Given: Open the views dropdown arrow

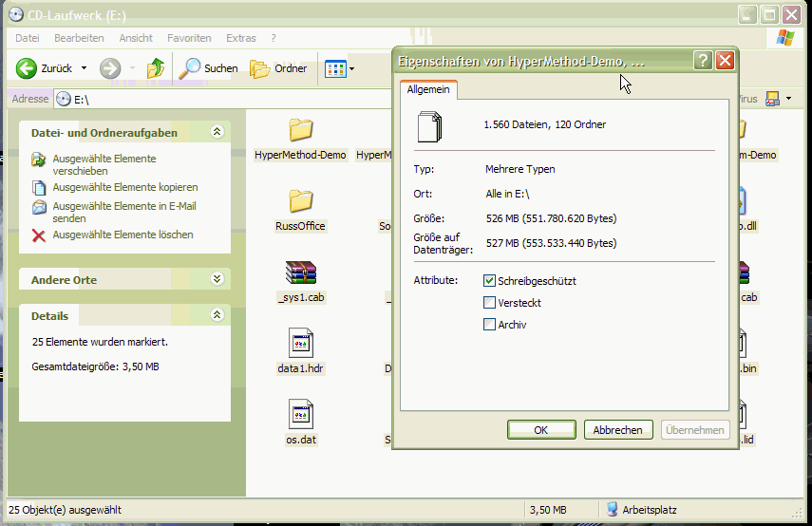Looking at the screenshot, I should (x=352, y=69).
